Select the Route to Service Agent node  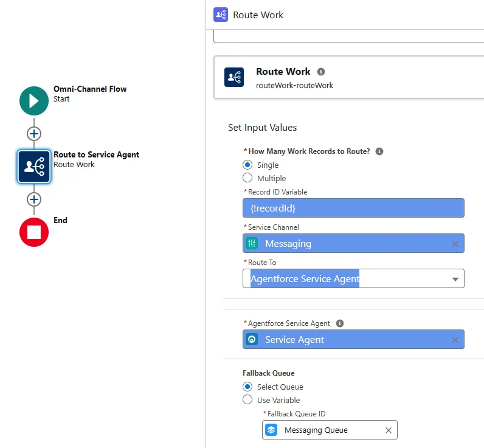[x=34, y=167]
